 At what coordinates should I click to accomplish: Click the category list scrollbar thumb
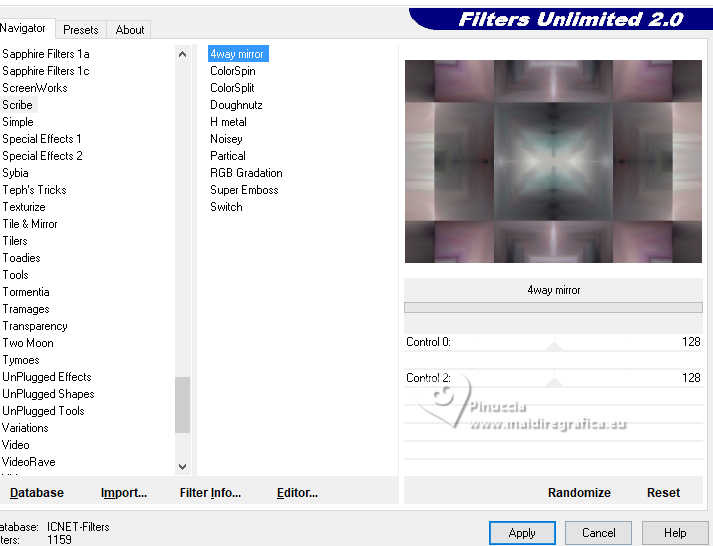pos(182,405)
